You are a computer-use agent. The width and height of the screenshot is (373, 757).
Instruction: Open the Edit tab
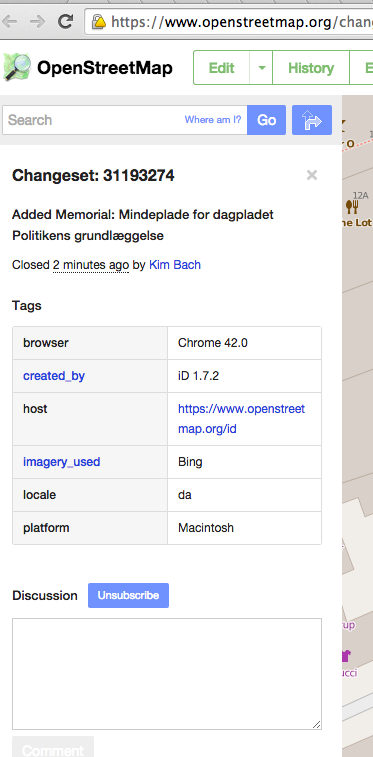tap(221, 68)
